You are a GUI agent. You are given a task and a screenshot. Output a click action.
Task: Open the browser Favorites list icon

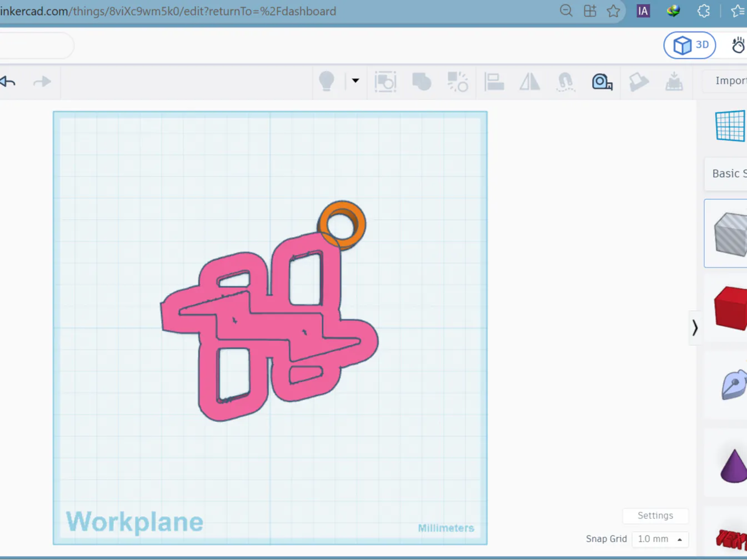pos(738,11)
